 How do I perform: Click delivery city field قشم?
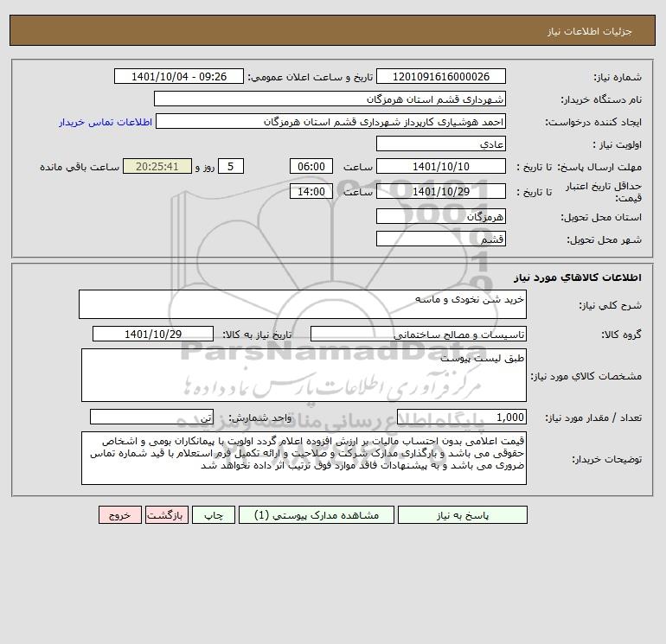pyautogui.click(x=441, y=239)
